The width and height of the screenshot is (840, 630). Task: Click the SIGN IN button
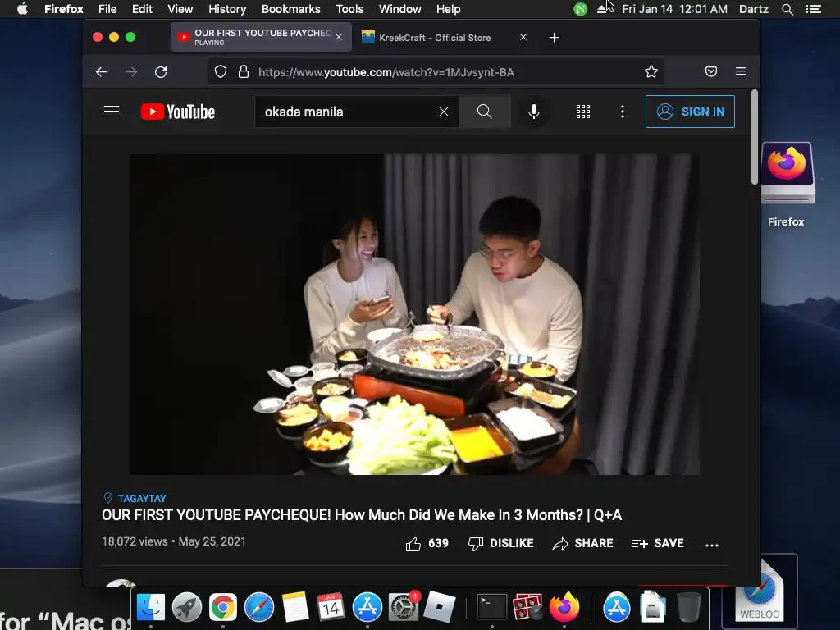pyautogui.click(x=690, y=112)
